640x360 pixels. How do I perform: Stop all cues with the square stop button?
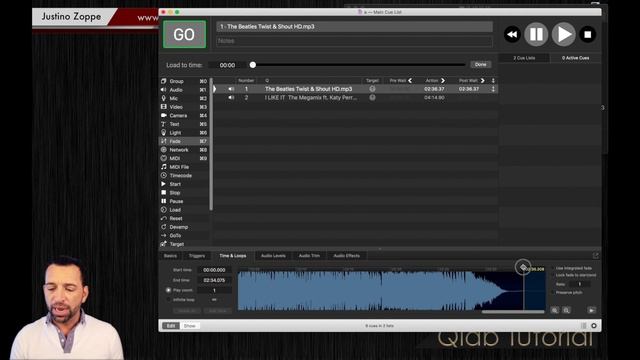pos(588,35)
